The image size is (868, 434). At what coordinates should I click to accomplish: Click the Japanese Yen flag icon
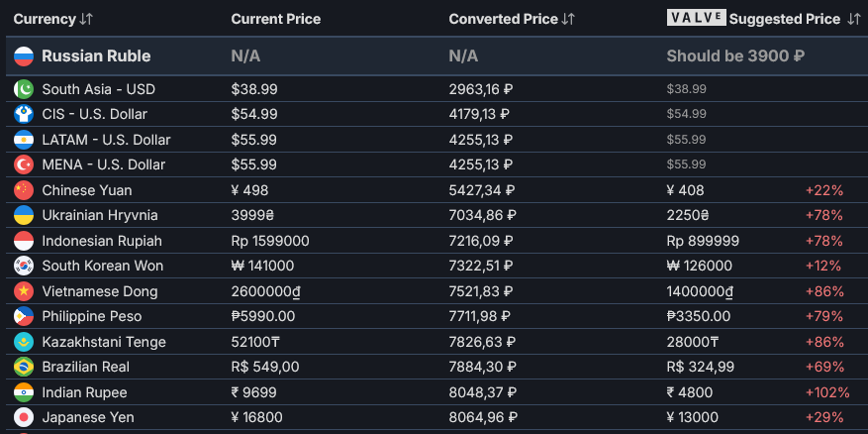24,417
